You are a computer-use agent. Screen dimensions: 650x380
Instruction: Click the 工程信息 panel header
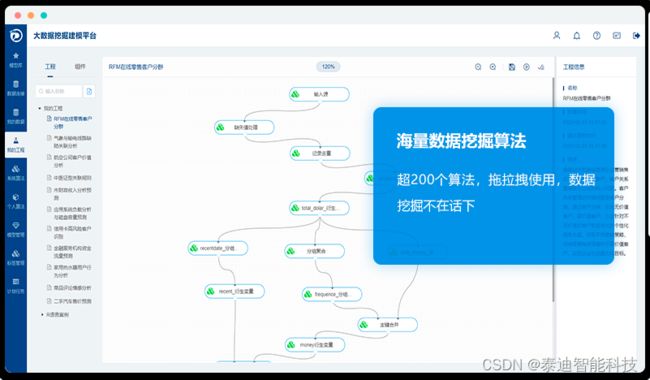coord(574,67)
